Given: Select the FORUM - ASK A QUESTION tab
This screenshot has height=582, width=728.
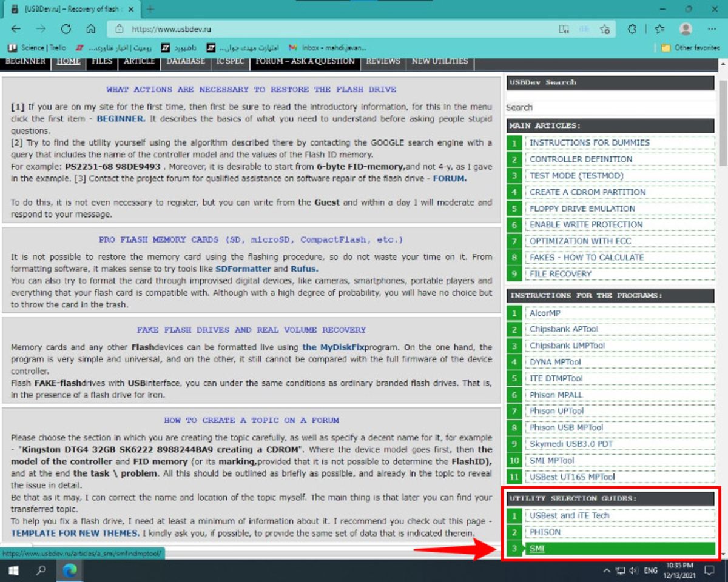Looking at the screenshot, I should tap(305, 61).
